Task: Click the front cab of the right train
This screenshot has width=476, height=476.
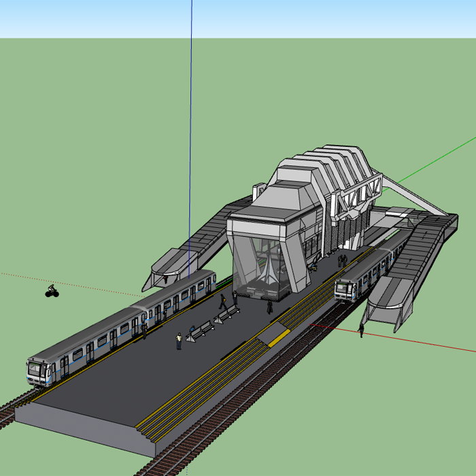Action: click(x=344, y=290)
